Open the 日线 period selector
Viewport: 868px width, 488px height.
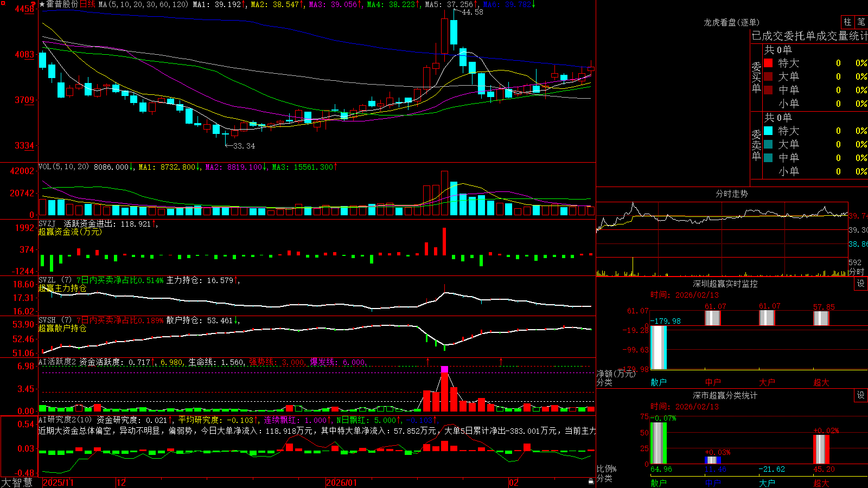click(x=87, y=4)
